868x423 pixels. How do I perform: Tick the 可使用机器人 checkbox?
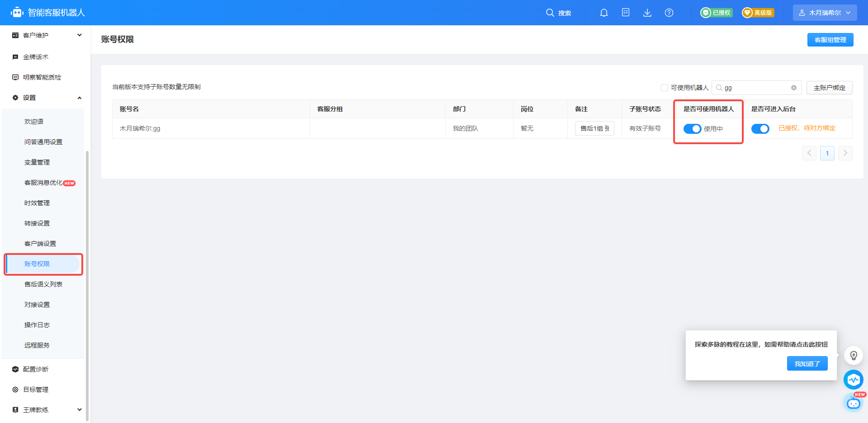[665, 88]
